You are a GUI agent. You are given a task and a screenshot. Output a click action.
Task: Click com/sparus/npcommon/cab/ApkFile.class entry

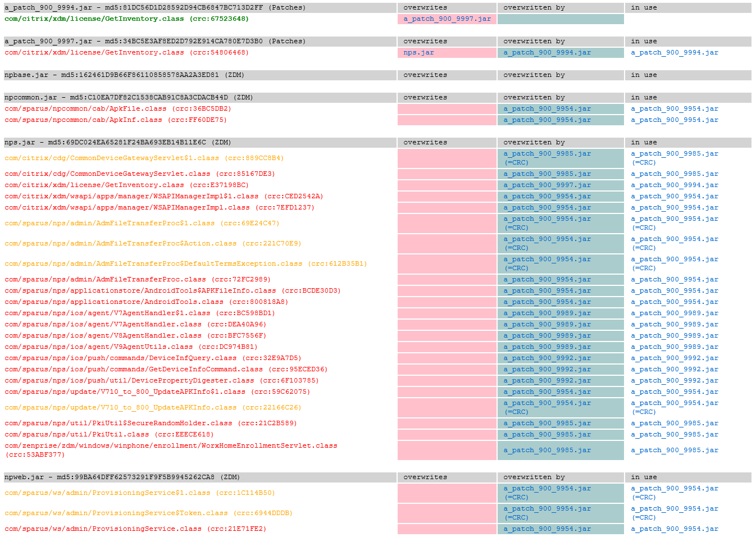(118, 108)
